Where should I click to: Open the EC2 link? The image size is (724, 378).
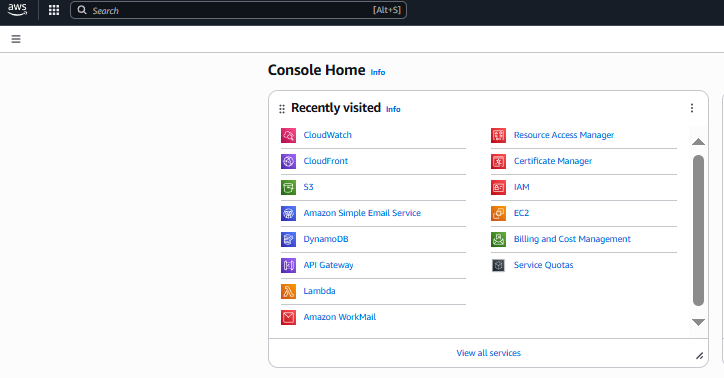pos(521,213)
